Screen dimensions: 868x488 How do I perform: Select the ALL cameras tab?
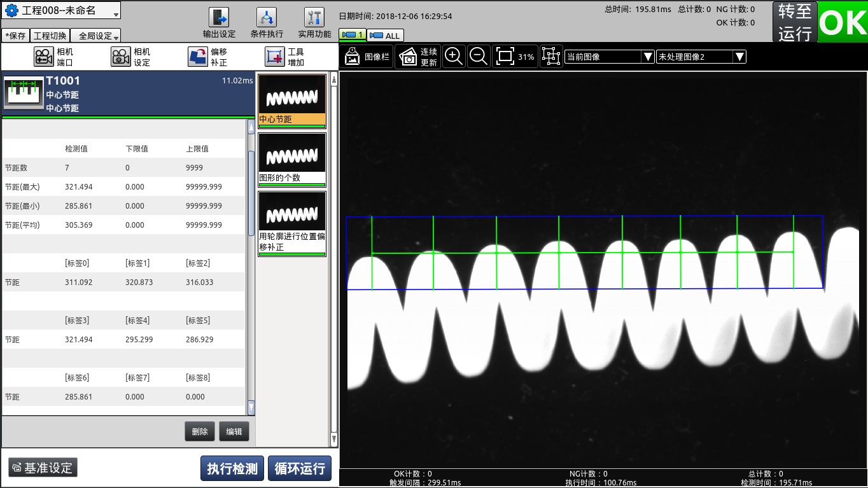[385, 36]
